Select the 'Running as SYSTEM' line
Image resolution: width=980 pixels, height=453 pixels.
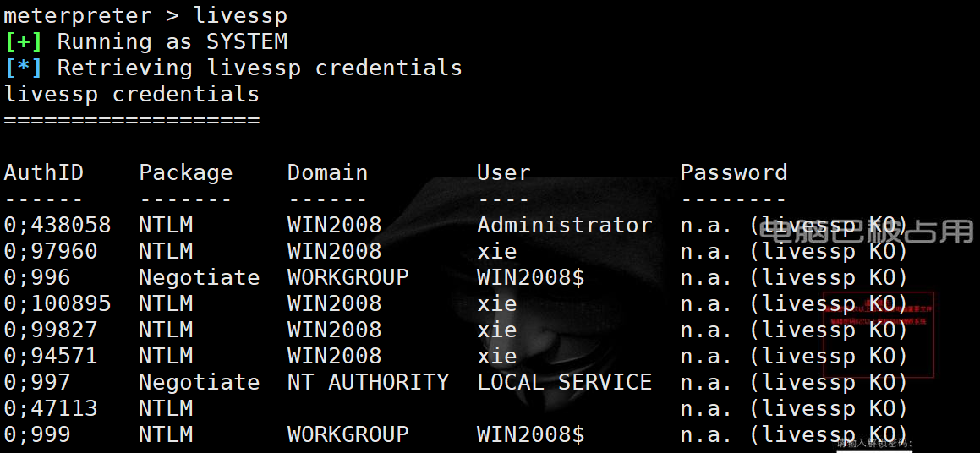tap(172, 42)
